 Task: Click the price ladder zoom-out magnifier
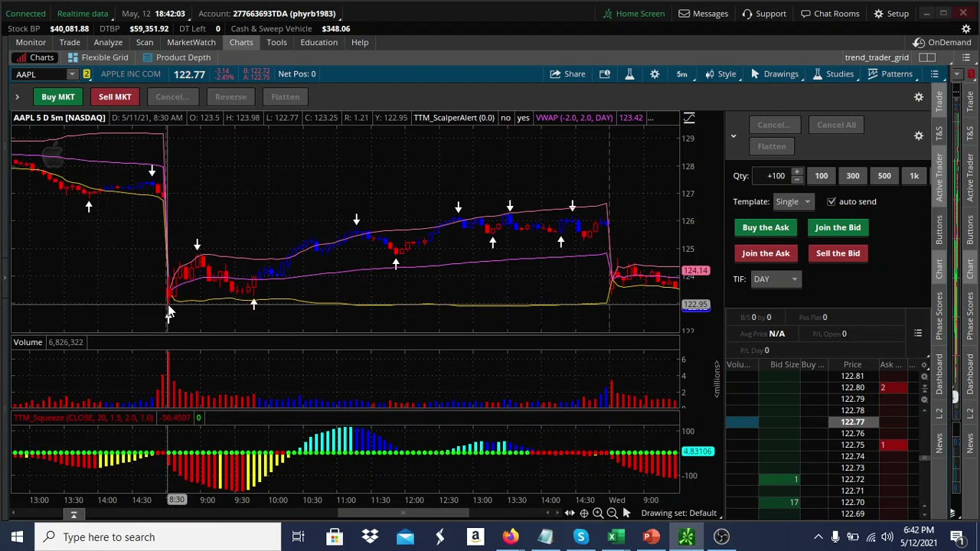click(924, 399)
